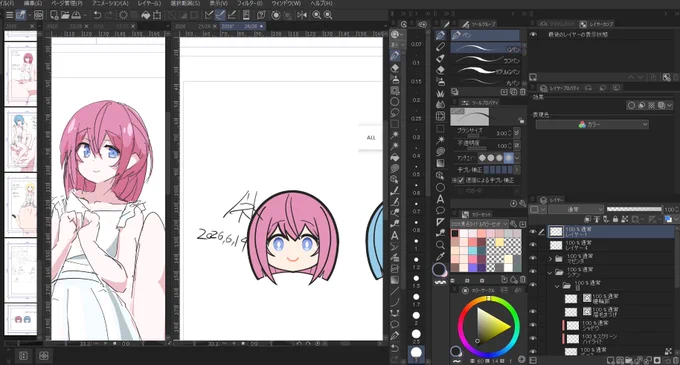680x365 pixels.
Task: Click the undo arrow in the command bar
Action: 97,15
